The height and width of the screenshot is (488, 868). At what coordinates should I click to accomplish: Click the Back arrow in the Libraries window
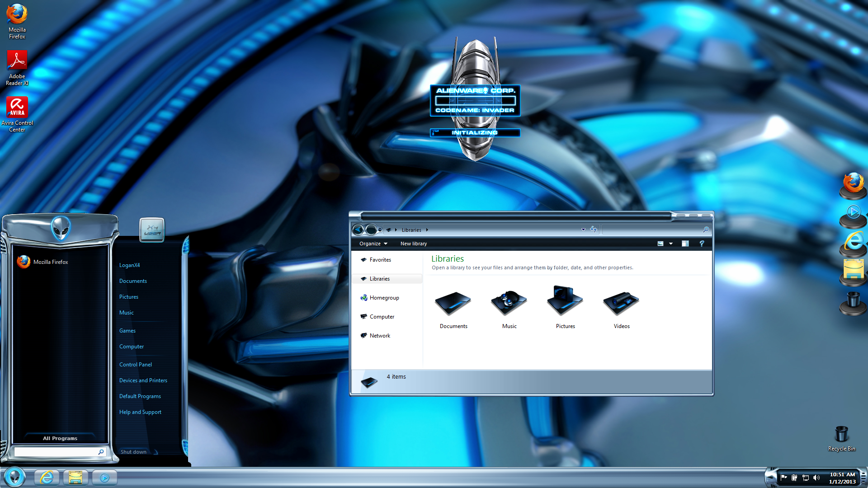pos(358,230)
